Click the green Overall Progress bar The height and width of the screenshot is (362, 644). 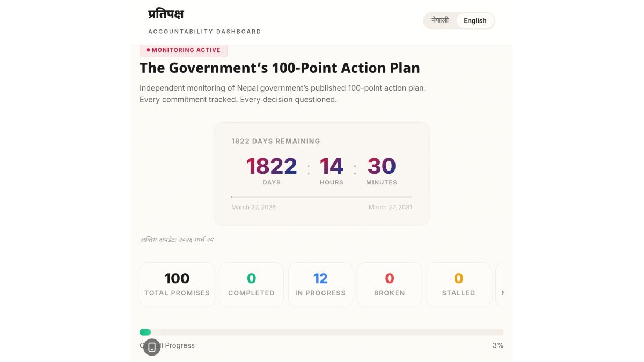pos(145,332)
